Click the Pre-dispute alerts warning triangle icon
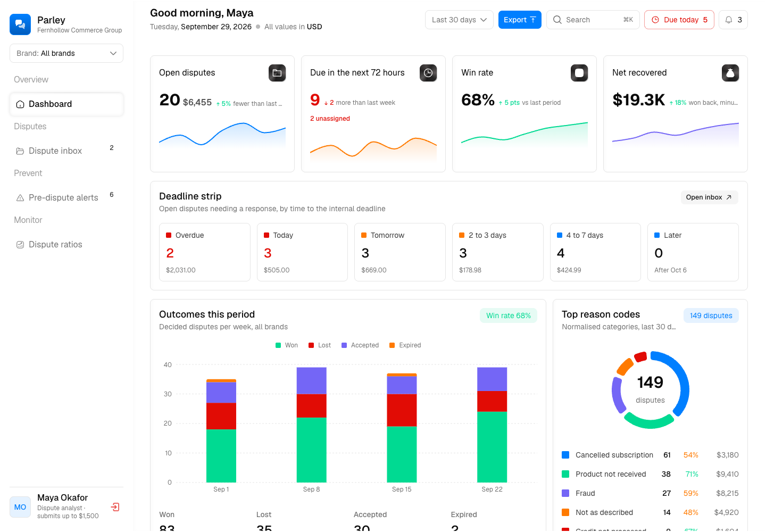 [x=20, y=198]
